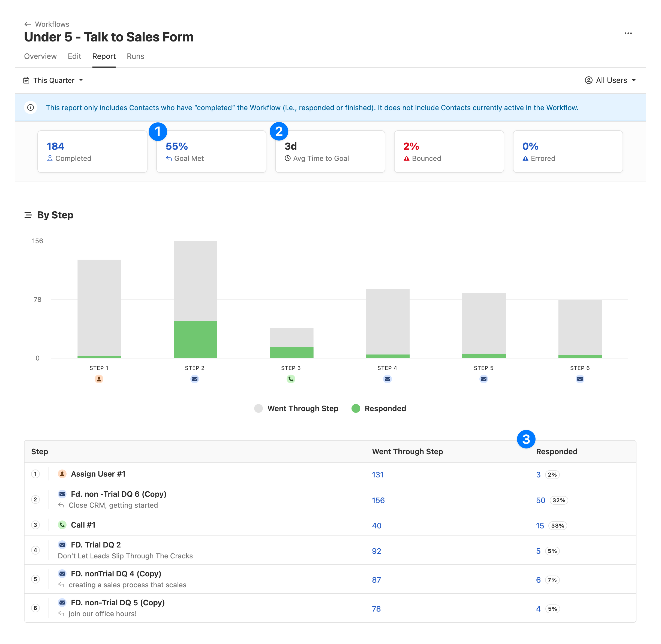Open the three-dot more options menu
Image resolution: width=661 pixels, height=644 pixels.
click(x=628, y=33)
